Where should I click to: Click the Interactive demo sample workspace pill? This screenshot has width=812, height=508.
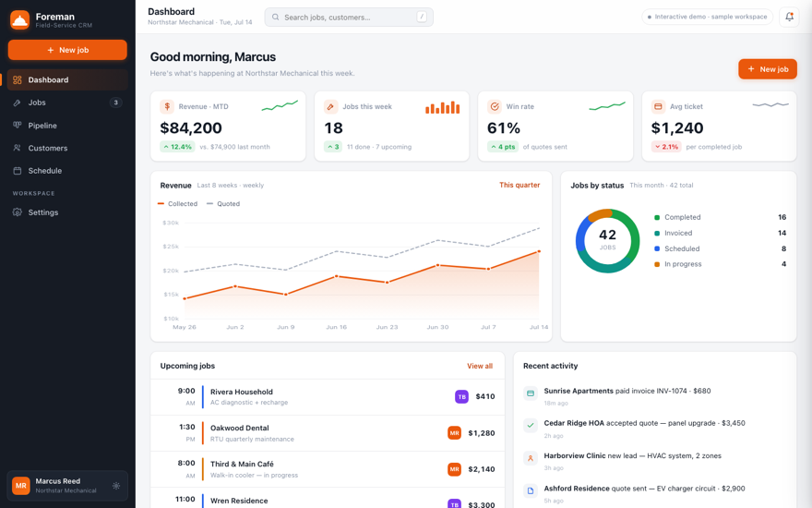click(x=708, y=17)
